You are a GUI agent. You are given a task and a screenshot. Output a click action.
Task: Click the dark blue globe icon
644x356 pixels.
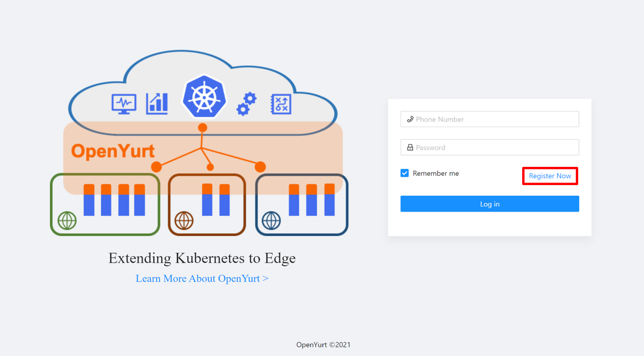point(271,221)
